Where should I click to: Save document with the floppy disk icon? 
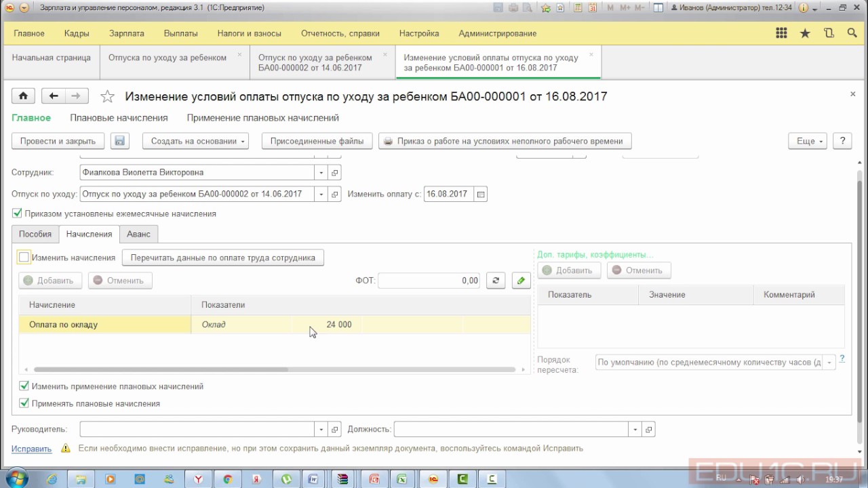(119, 141)
